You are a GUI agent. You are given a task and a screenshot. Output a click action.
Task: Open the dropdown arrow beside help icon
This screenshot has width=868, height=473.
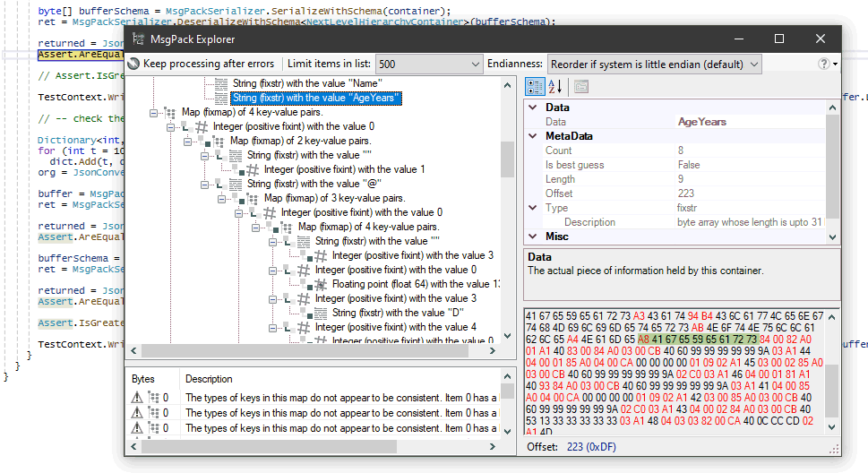coord(836,64)
